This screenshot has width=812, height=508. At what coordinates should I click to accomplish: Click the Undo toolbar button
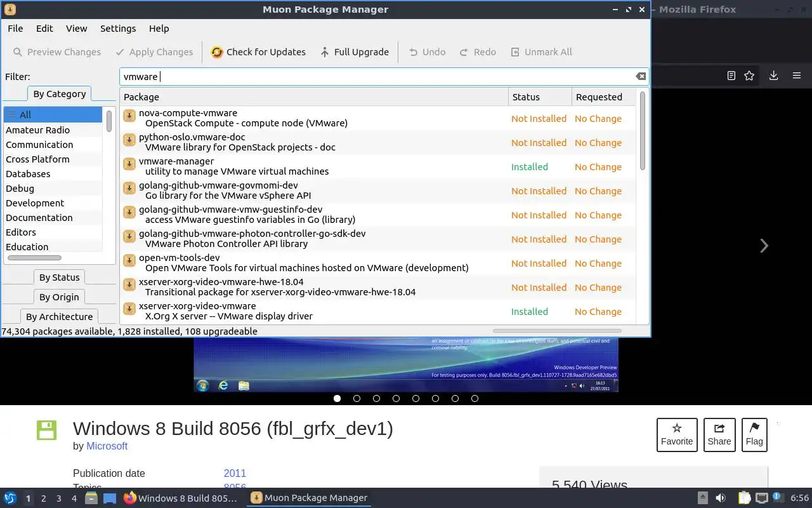click(427, 52)
